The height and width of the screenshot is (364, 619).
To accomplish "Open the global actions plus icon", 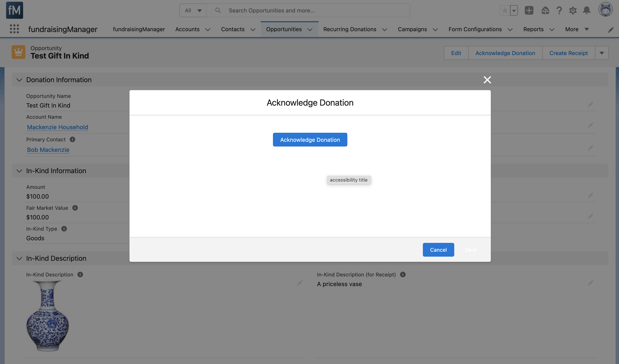I will (529, 11).
